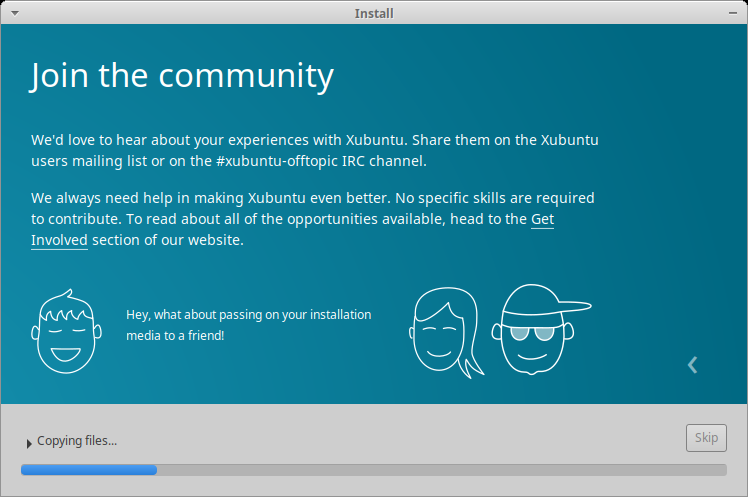Click text about passing installation media to a friend
The width and height of the screenshot is (748, 497).
pyautogui.click(x=249, y=325)
